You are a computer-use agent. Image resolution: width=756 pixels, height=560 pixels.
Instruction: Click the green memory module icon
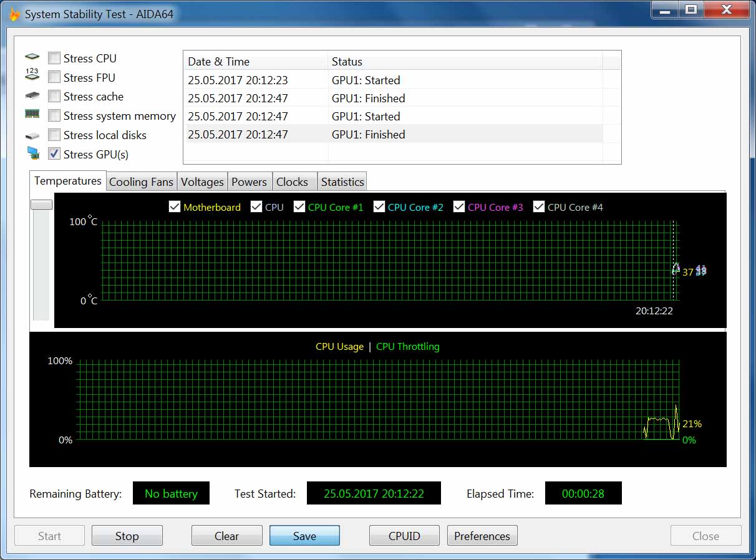32,114
